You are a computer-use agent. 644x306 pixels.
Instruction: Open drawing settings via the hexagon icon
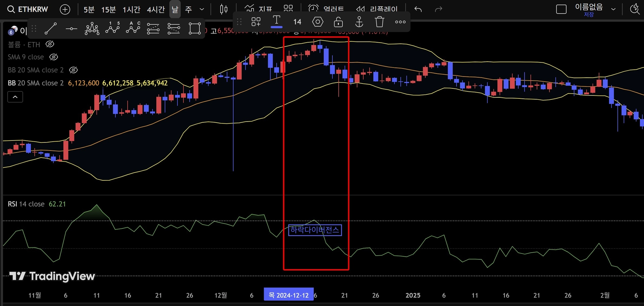[318, 22]
